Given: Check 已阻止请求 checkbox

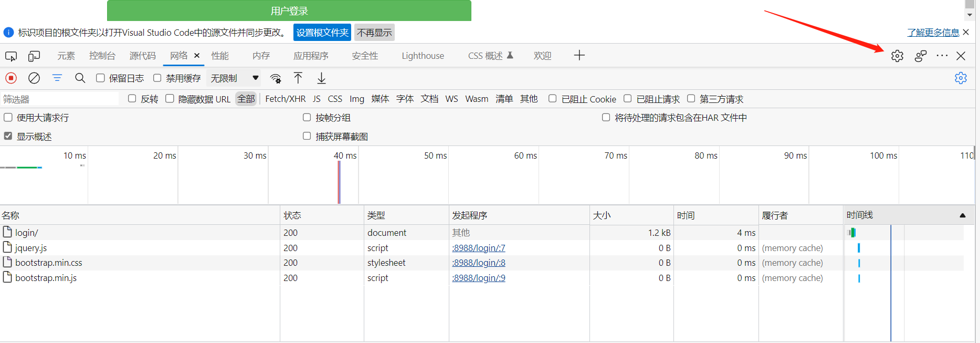Looking at the screenshot, I should tap(627, 98).
